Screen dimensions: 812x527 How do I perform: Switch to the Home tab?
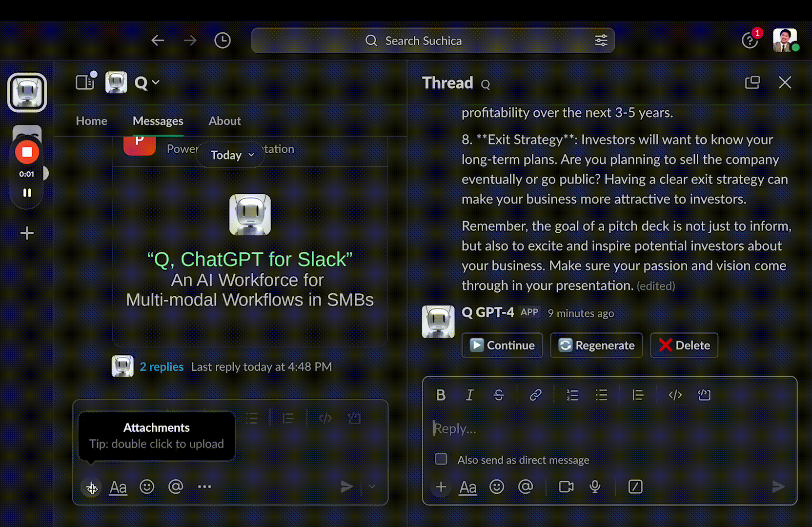[x=91, y=121]
